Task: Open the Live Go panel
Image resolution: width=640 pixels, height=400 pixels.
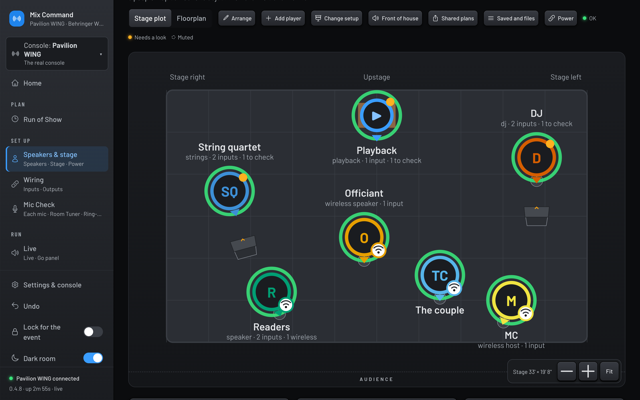Action: [57, 253]
